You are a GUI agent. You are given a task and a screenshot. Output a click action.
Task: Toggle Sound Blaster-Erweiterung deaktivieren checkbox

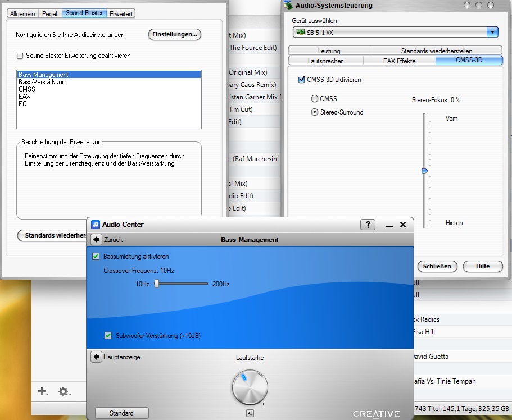(x=20, y=56)
